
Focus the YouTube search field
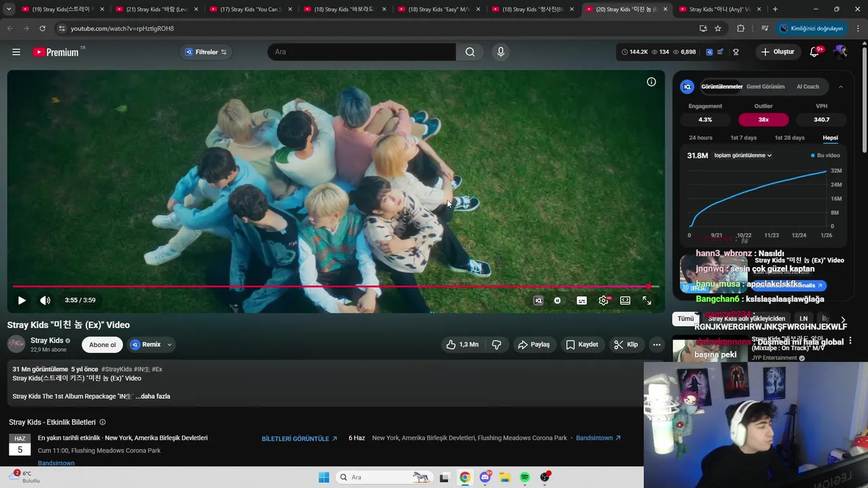coord(361,52)
